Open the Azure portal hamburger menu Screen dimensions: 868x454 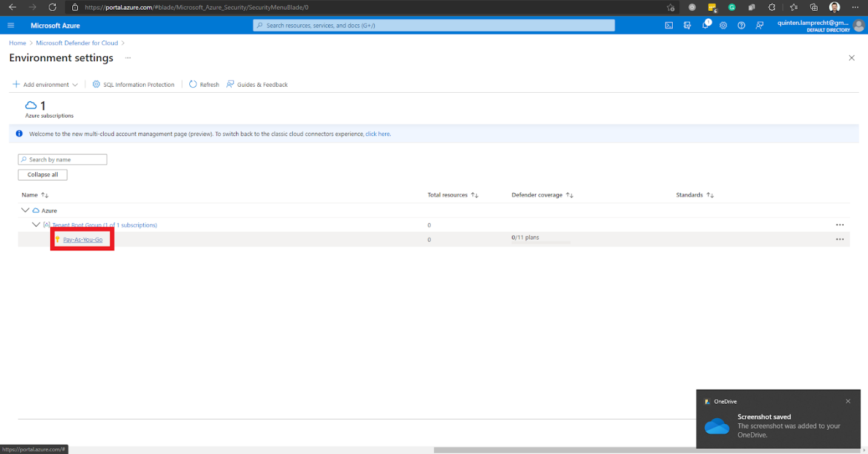click(11, 25)
